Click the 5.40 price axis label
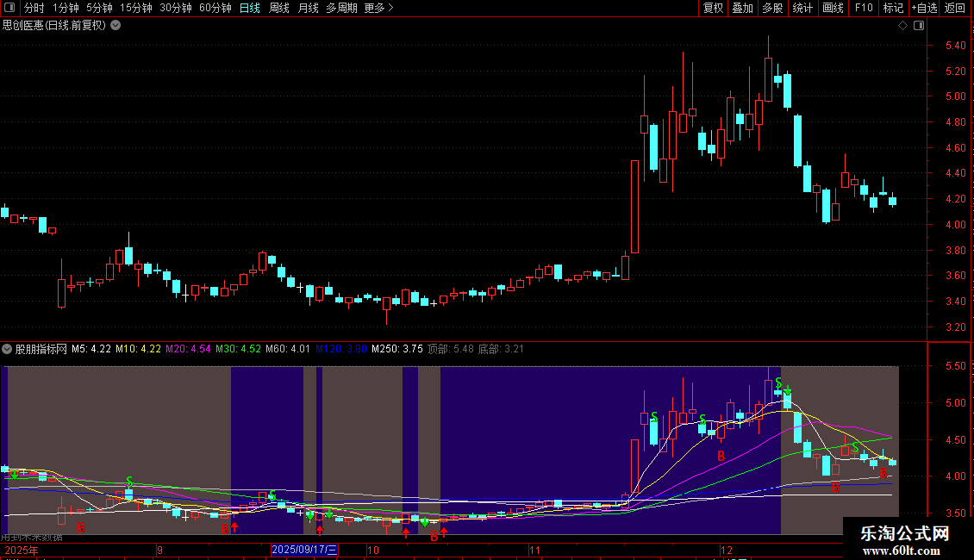The width and height of the screenshot is (974, 560). (955, 46)
